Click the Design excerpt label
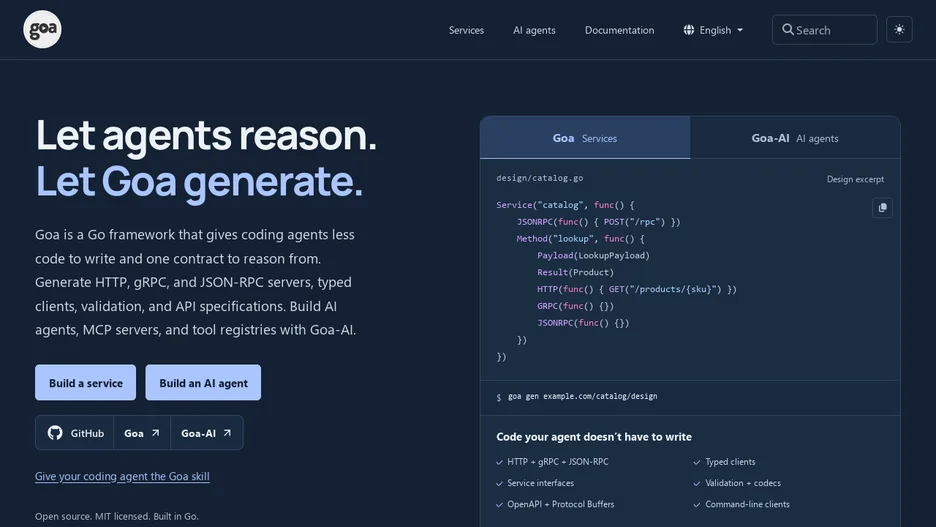 [x=855, y=179]
